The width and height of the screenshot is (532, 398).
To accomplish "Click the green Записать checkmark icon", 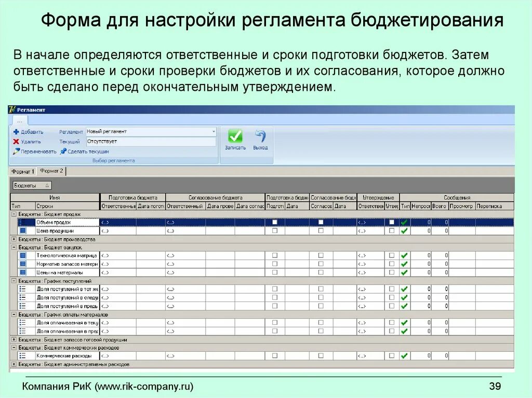I will [235, 136].
